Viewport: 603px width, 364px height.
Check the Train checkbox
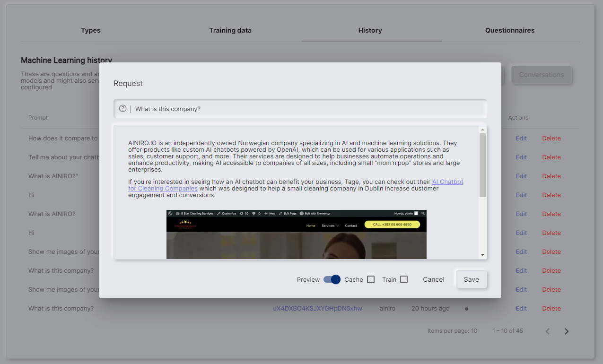404,279
